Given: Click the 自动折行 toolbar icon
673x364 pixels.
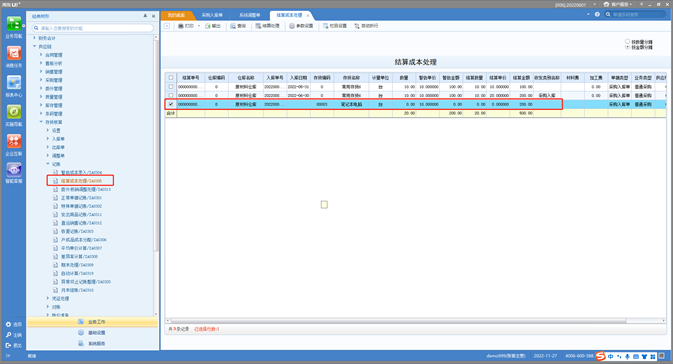Looking at the screenshot, I should click(x=357, y=26).
